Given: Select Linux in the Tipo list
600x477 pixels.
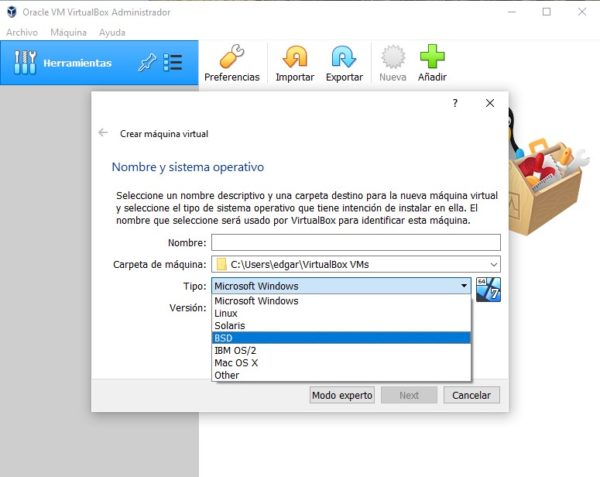Looking at the screenshot, I should 341,313.
